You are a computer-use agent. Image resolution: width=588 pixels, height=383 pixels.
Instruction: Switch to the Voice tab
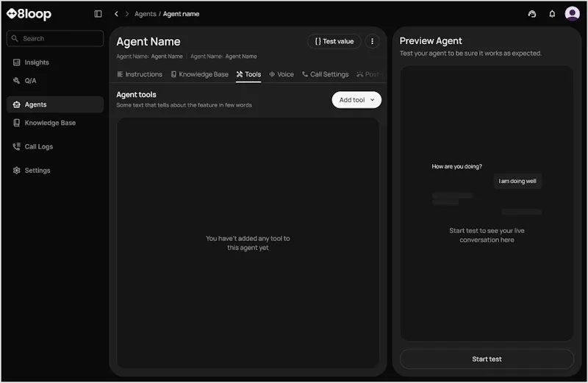(282, 74)
